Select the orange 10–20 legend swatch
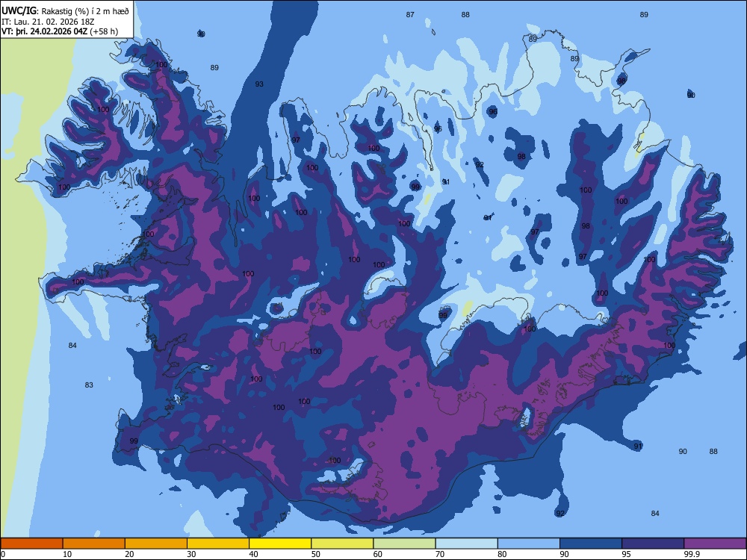Screen dimensions: 747x560 [x=94, y=544]
